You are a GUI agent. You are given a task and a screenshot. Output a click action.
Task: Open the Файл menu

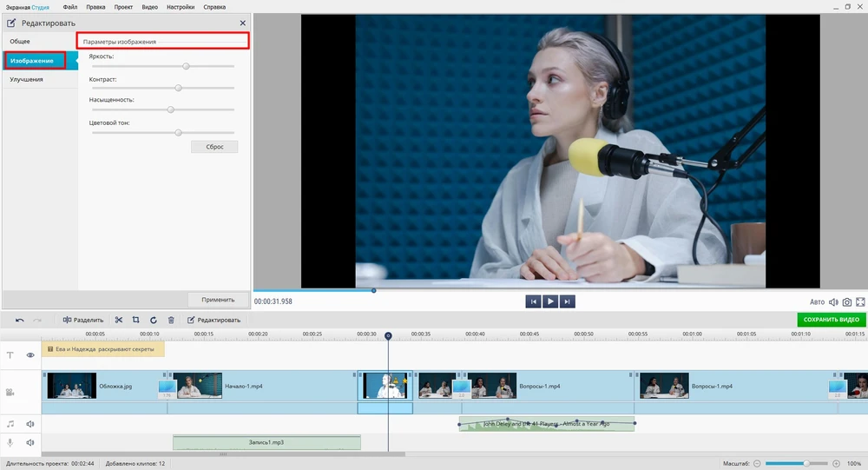[70, 7]
